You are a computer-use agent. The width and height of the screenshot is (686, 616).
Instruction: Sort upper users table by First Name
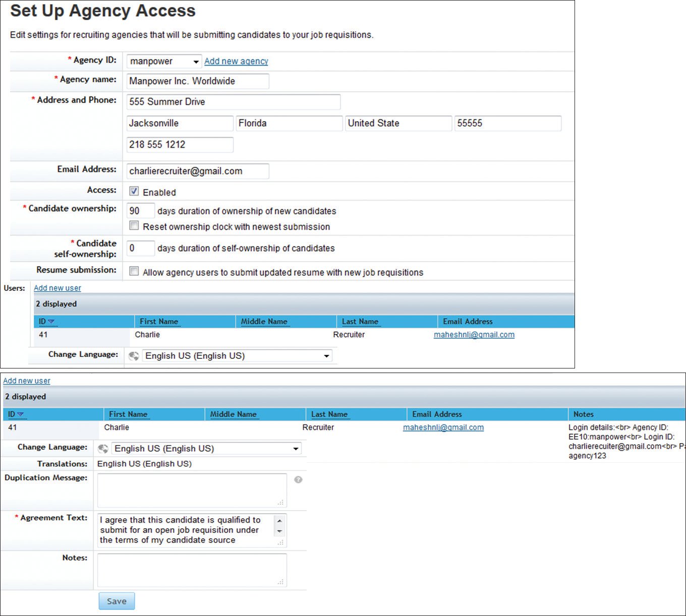tap(159, 322)
